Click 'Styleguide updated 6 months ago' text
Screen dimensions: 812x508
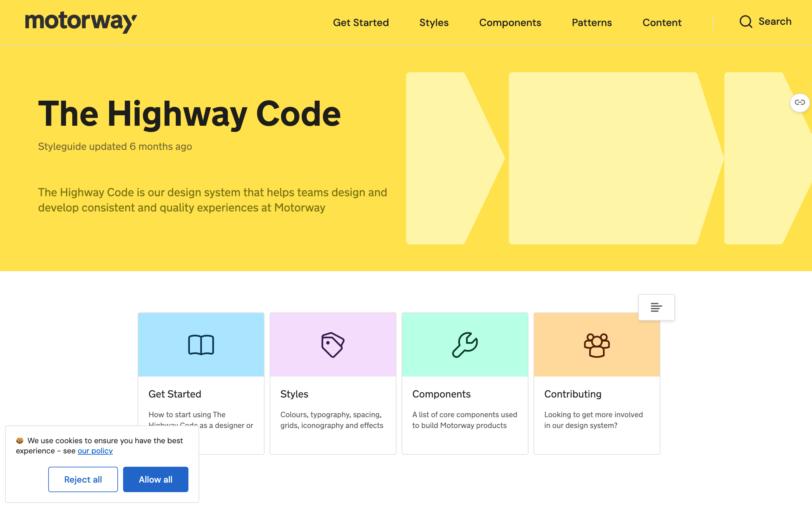point(115,146)
